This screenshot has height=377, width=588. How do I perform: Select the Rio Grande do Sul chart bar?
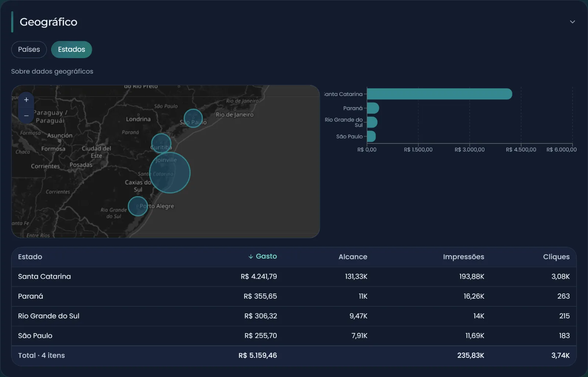[x=372, y=122]
